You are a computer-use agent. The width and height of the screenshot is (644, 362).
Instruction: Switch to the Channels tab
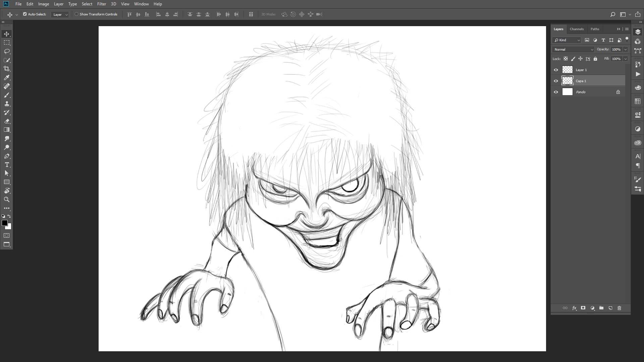(x=577, y=29)
